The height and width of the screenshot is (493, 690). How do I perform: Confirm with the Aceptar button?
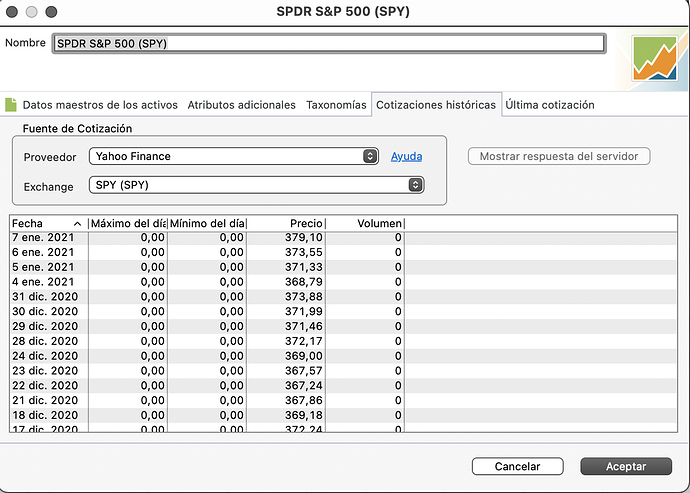[626, 466]
